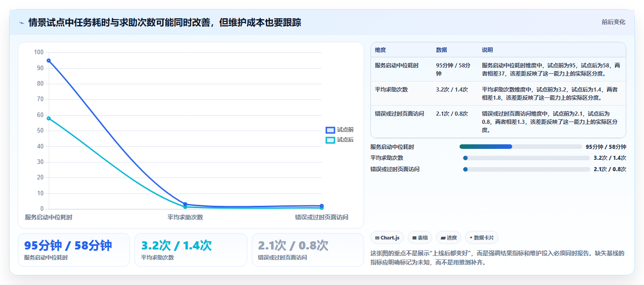Click the 说明 column header

487,50
